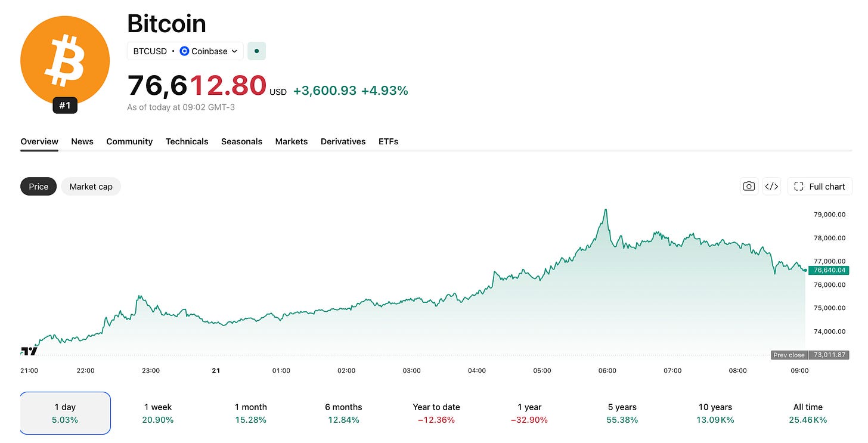Screen dimensions: 868x443
Task: Click the TradingView logo on chart
Action: pos(29,351)
